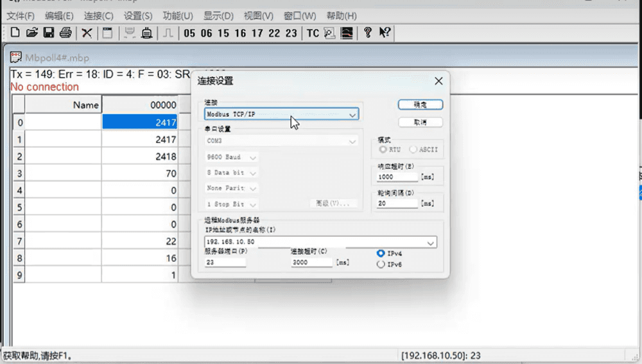Click the New document toolbar icon
Image resolution: width=642 pixels, height=364 pixels.
[15, 33]
